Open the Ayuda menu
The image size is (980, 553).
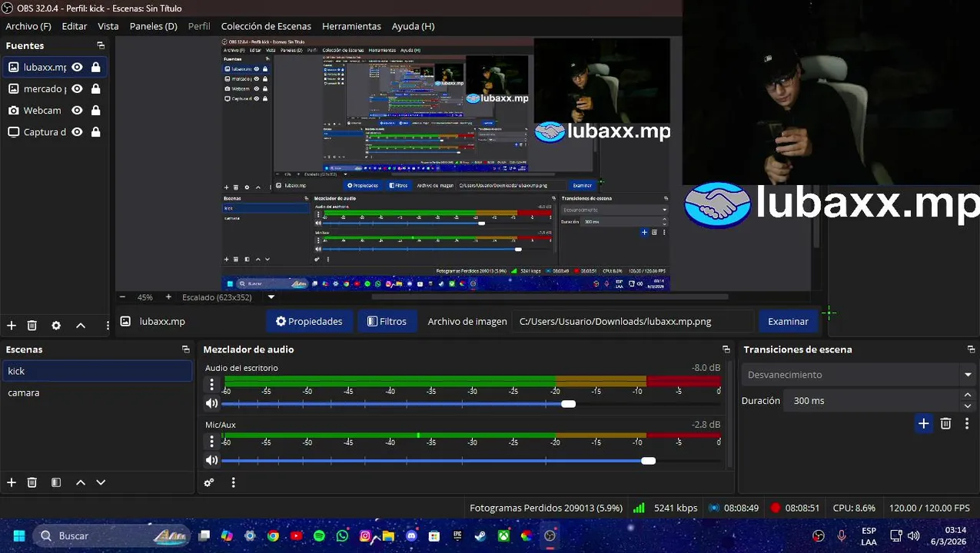(x=413, y=26)
